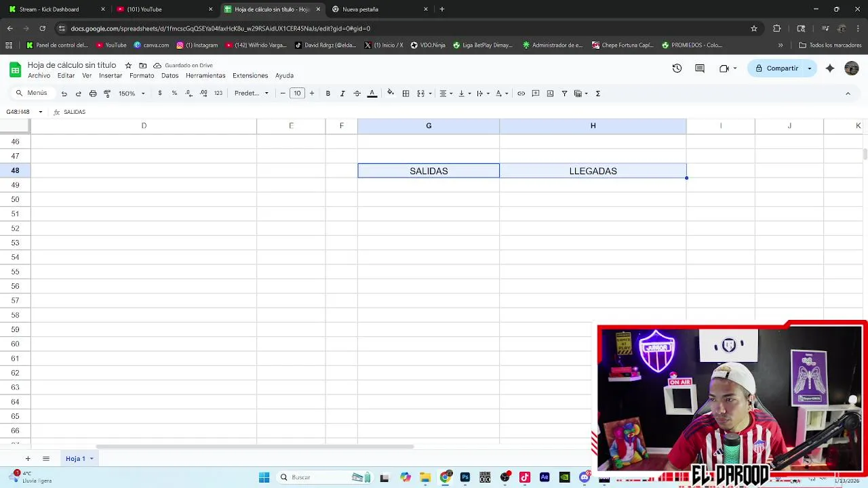The width and height of the screenshot is (868, 488).
Task: Open the Gemini sparkle icon
Action: point(830,68)
